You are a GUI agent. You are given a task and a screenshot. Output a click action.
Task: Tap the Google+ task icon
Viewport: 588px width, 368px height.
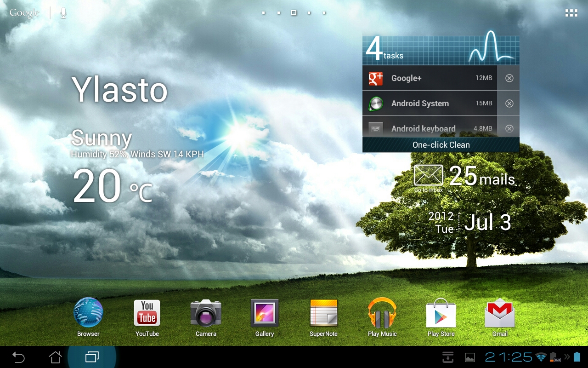(x=376, y=78)
